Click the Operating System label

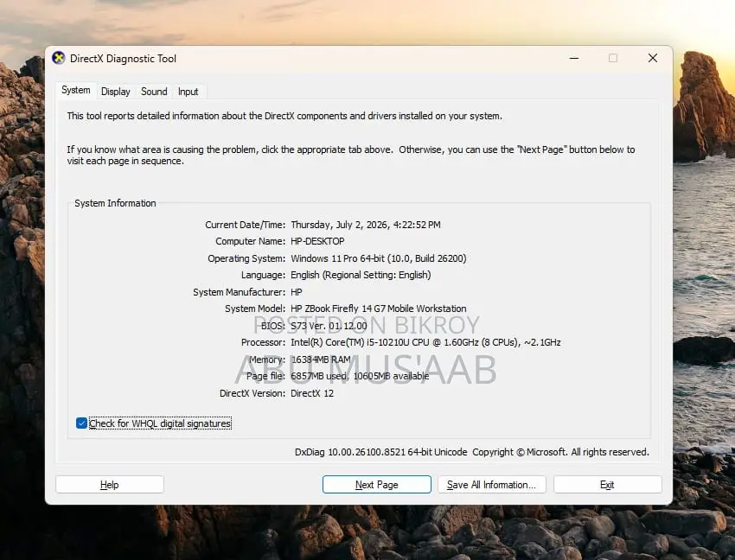coord(246,258)
